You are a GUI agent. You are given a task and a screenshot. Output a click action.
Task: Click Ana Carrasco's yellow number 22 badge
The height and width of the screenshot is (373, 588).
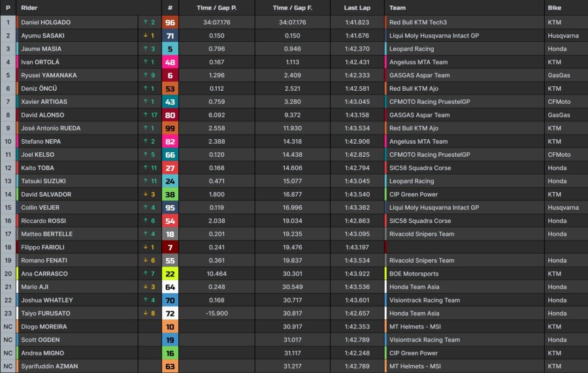click(x=170, y=274)
